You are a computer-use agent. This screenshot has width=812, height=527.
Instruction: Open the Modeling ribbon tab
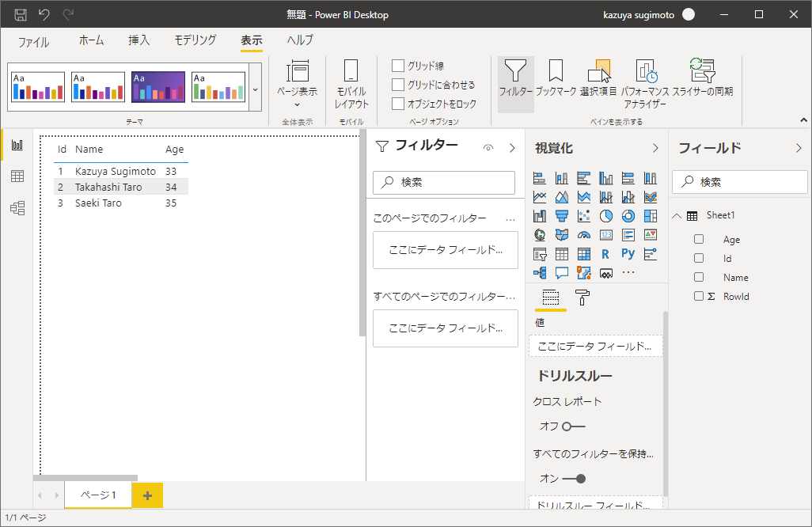point(195,40)
